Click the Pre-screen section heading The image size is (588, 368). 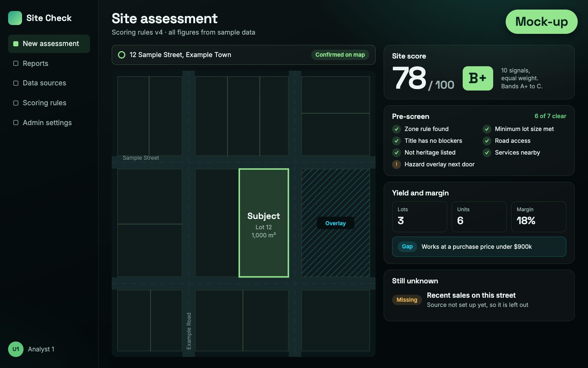(x=410, y=117)
